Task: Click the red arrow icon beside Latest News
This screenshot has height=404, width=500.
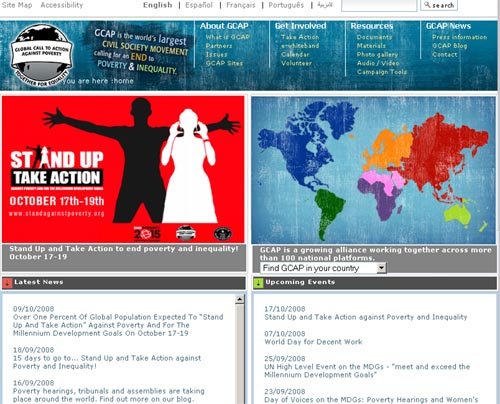Action: point(7,283)
